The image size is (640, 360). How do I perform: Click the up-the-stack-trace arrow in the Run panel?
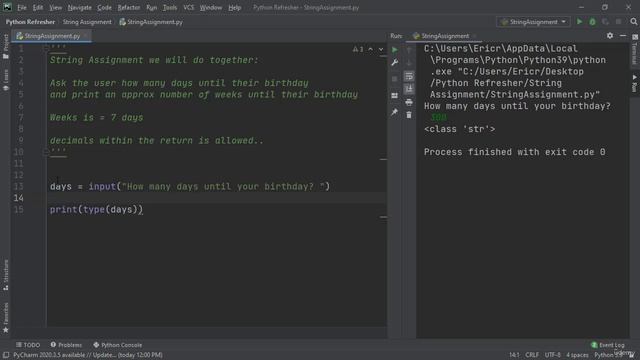pos(409,50)
